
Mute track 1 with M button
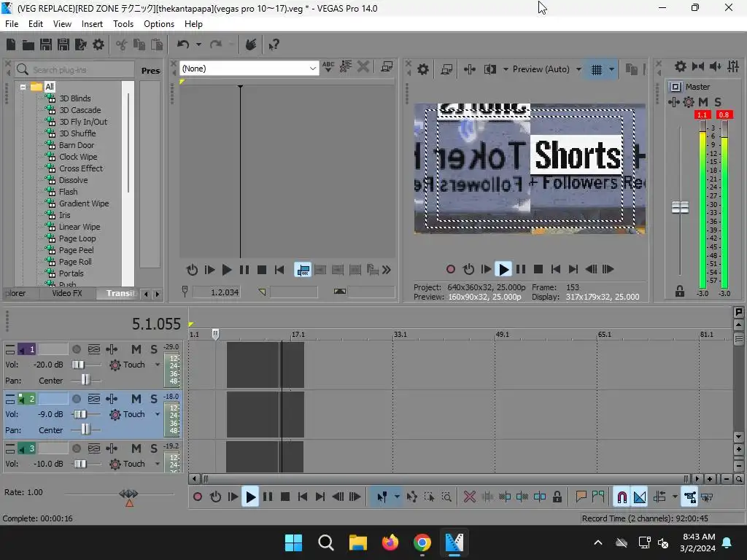(136, 349)
